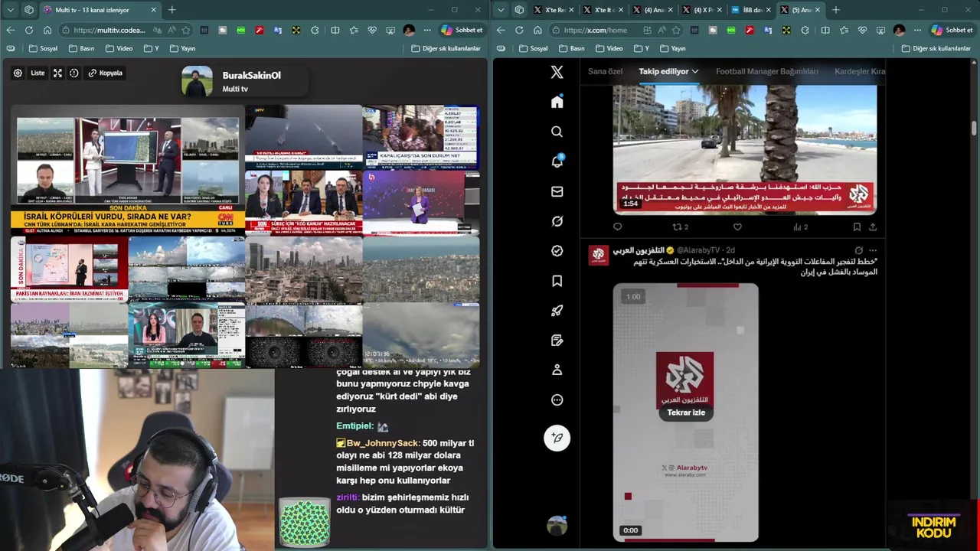
Task: Click CNN Türk stream thumbnail in Multi tv
Action: pyautogui.click(x=128, y=170)
